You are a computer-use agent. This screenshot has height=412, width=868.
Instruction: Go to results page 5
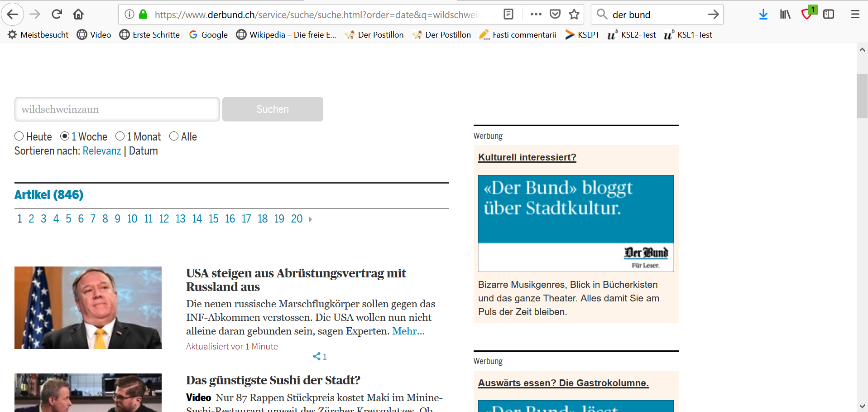[x=68, y=219]
